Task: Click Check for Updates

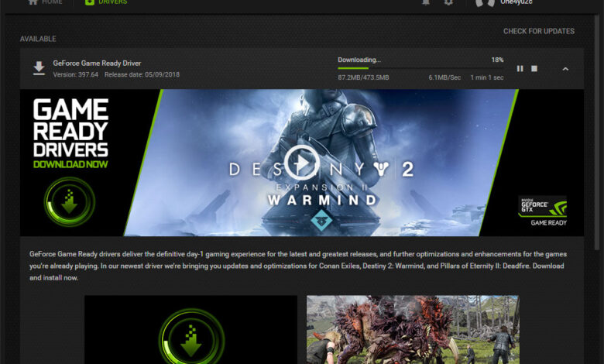Action: [539, 32]
